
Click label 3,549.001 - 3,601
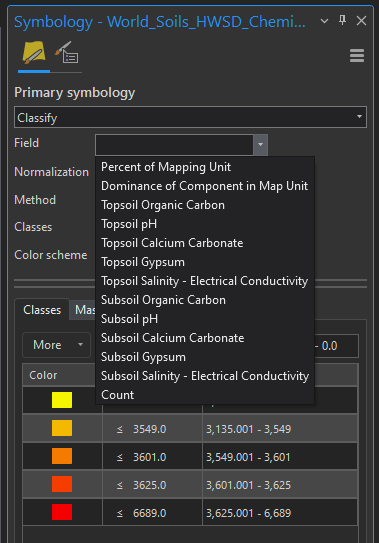click(x=248, y=457)
